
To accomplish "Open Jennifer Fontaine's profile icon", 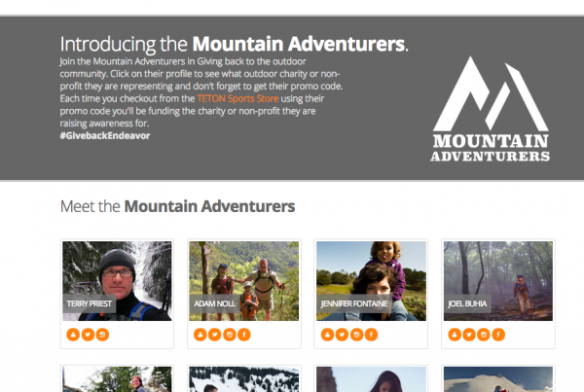I will [327, 335].
